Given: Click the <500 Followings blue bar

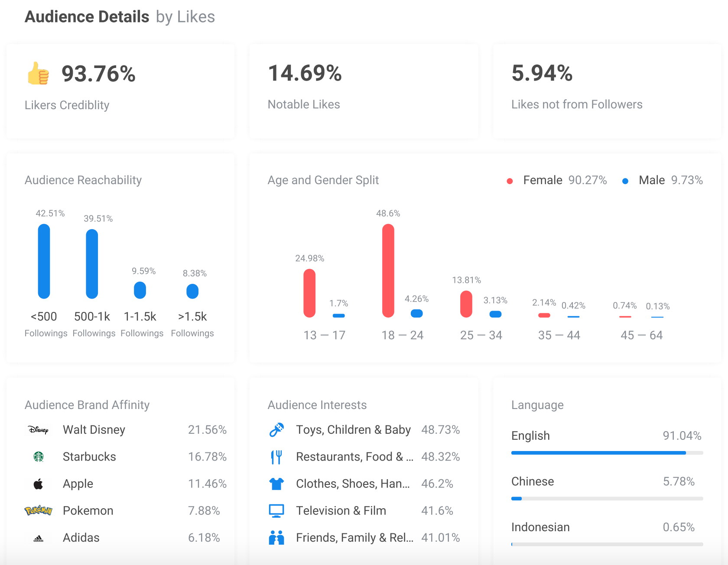Looking at the screenshot, I should (x=44, y=261).
